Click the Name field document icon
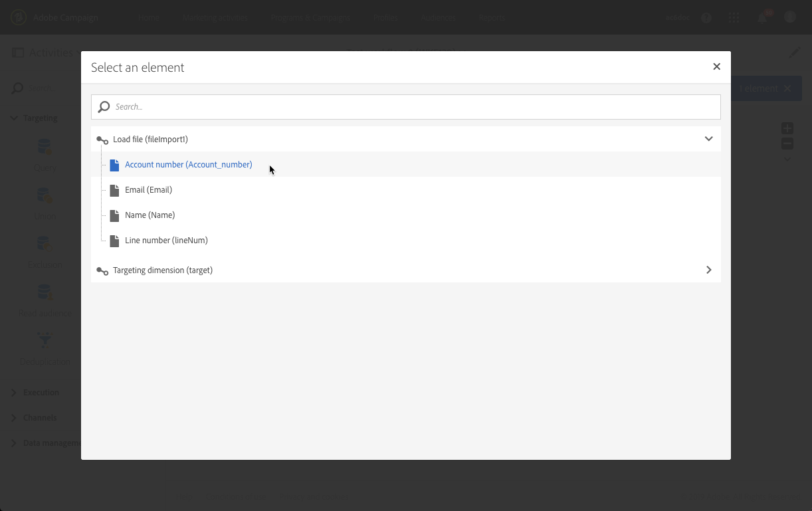Screen dimensions: 812x511 click(x=114, y=215)
